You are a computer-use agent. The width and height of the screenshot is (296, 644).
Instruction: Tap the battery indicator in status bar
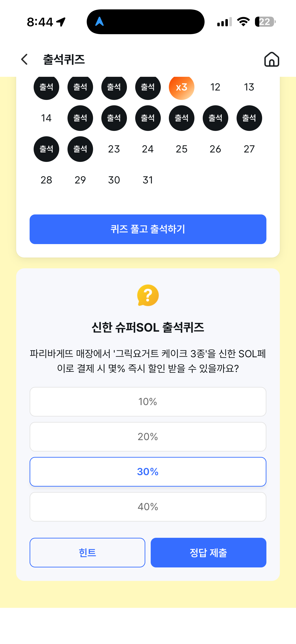265,22
